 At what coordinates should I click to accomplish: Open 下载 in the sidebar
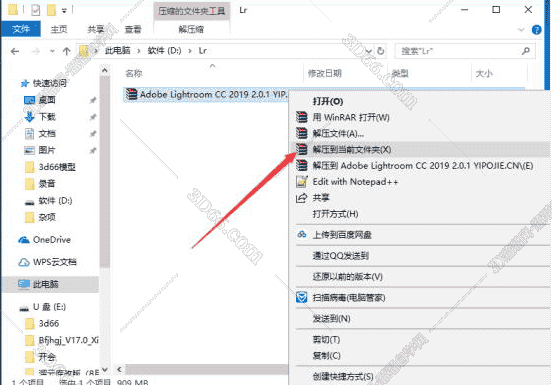click(x=47, y=116)
